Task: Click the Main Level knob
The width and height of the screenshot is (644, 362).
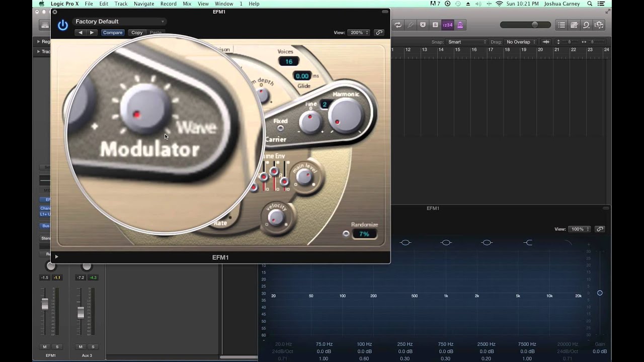Action: (303, 176)
